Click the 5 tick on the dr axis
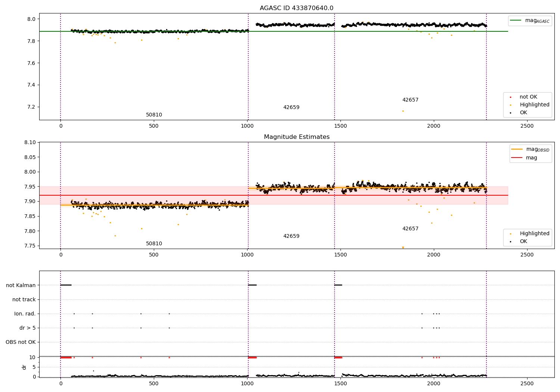Screen dimensions: 560x392 (34, 367)
